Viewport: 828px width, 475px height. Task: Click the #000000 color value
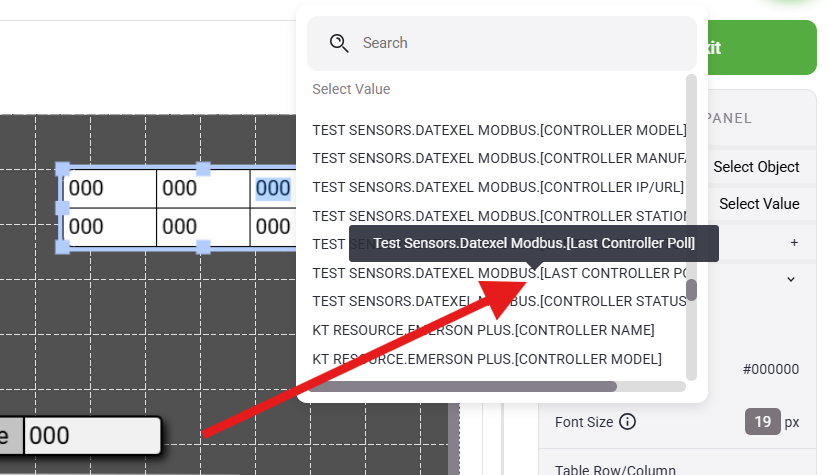coord(770,369)
